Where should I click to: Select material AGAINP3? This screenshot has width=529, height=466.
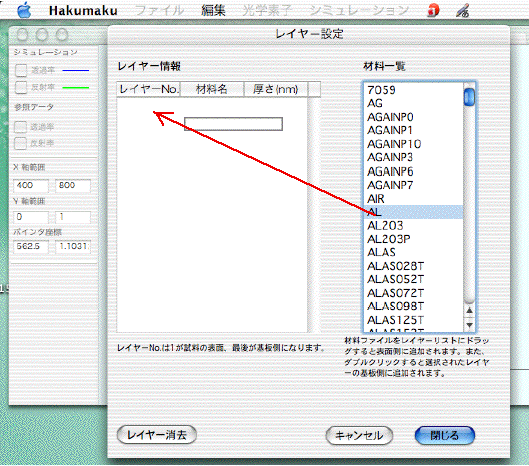point(414,157)
